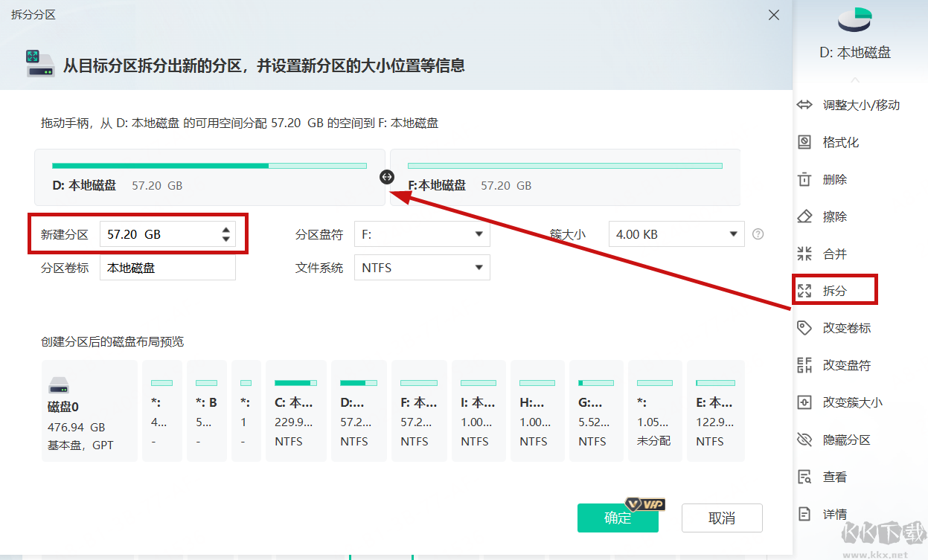Viewport: 928px width, 560px height.
Task: Open the cluster size 4.00 KB dropdown
Action: tap(676, 234)
